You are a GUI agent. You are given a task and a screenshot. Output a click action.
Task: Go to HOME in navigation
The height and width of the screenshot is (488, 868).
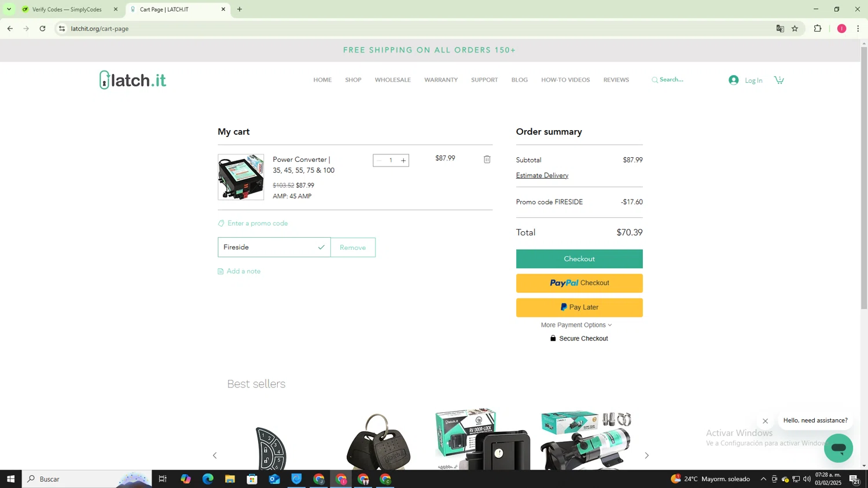click(322, 80)
